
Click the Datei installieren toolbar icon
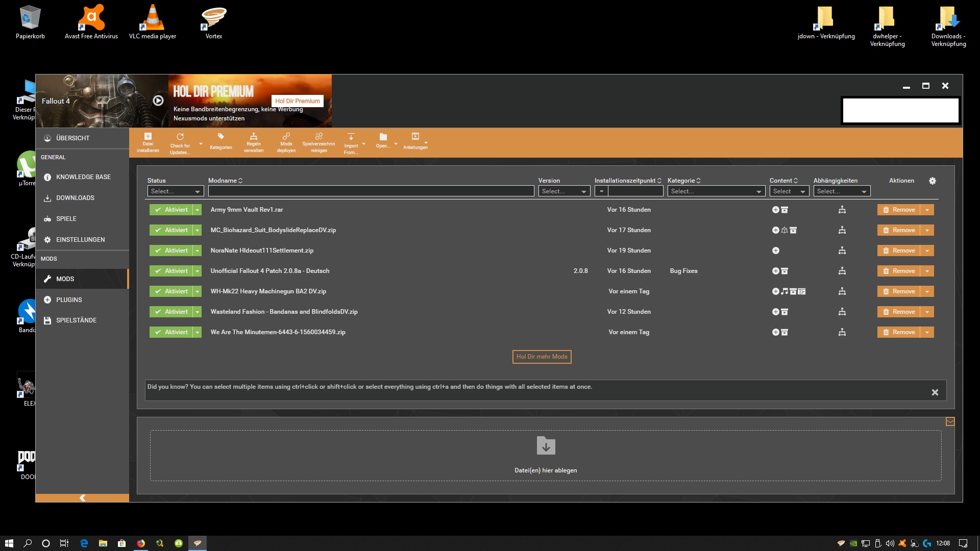tap(148, 137)
